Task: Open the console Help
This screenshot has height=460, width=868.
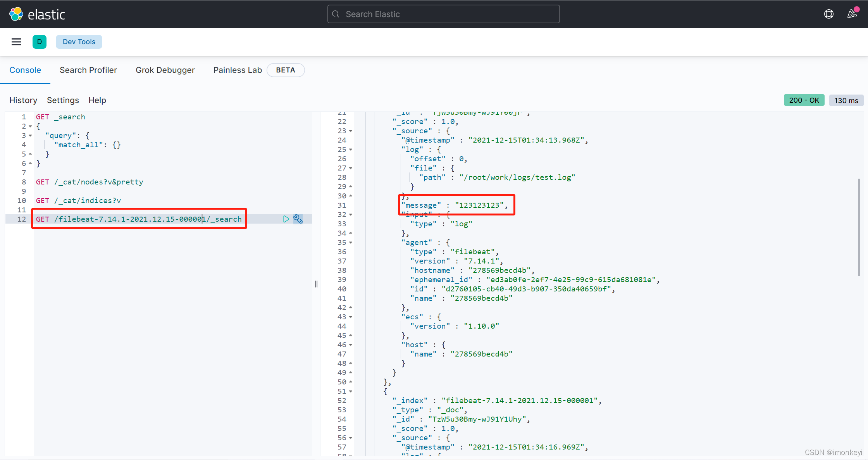Action: click(x=97, y=100)
